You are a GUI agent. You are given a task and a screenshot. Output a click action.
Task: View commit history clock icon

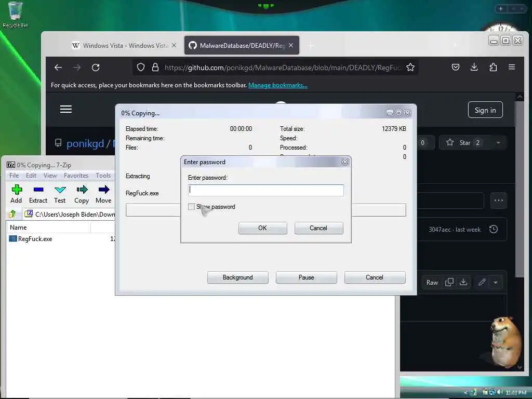pyautogui.click(x=494, y=229)
